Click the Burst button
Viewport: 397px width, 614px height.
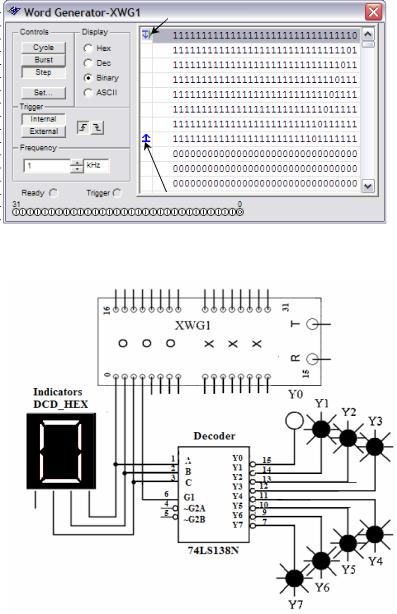point(43,60)
